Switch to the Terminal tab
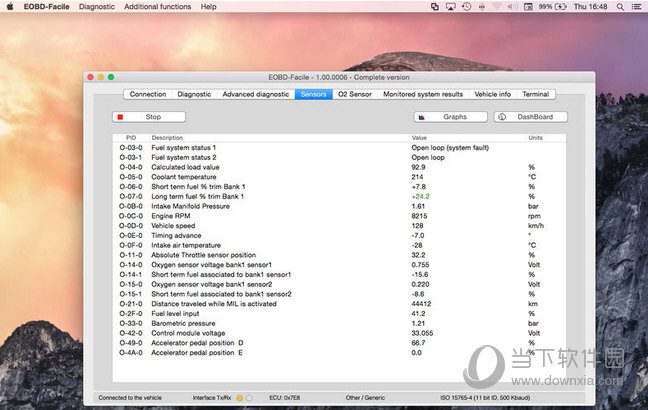 pyautogui.click(x=536, y=94)
